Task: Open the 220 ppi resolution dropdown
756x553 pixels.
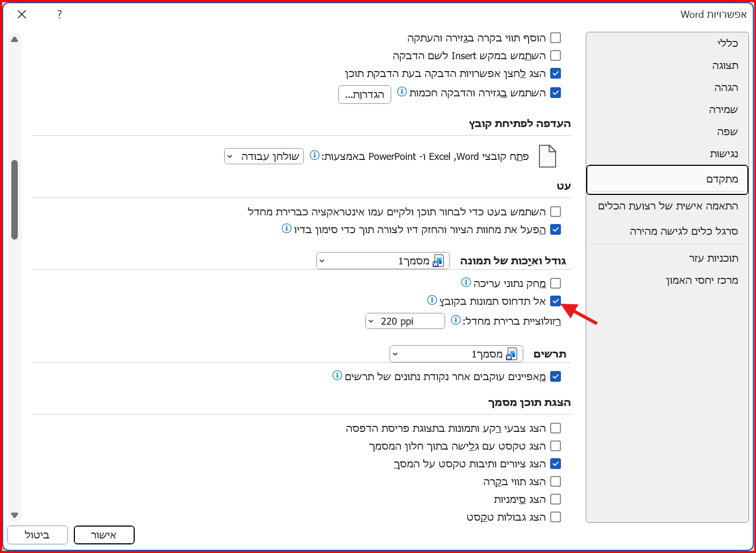Action: [405, 321]
